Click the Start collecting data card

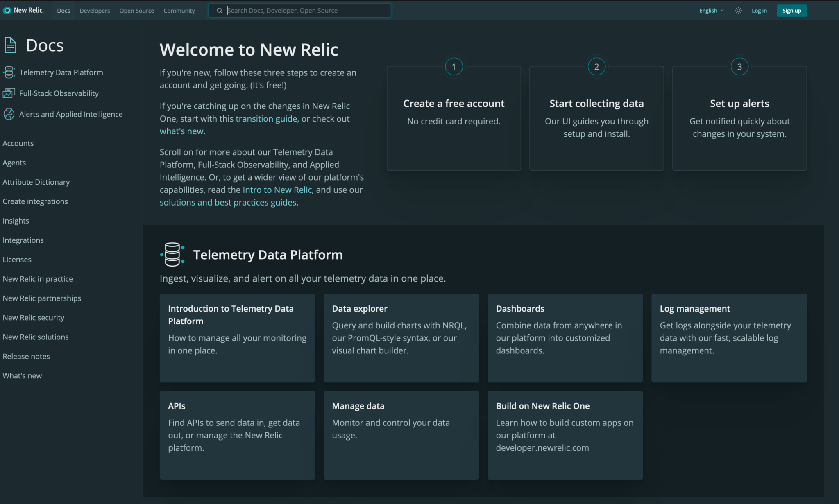tap(596, 118)
